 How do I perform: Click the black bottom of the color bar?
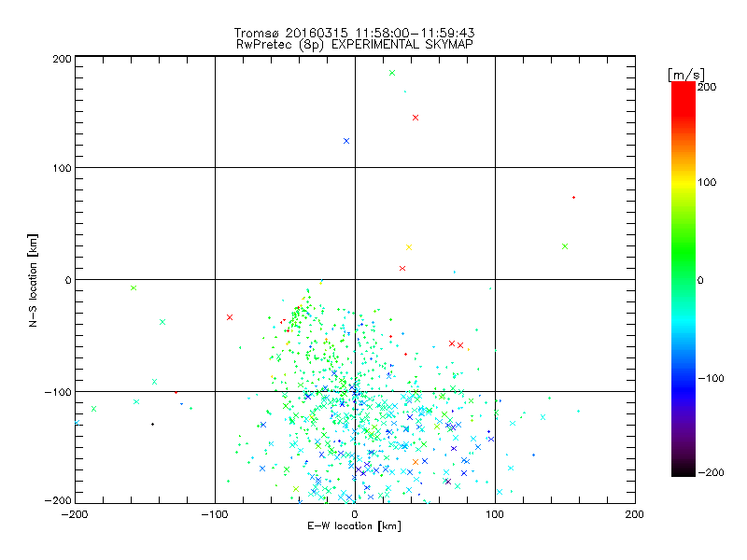tap(684, 471)
